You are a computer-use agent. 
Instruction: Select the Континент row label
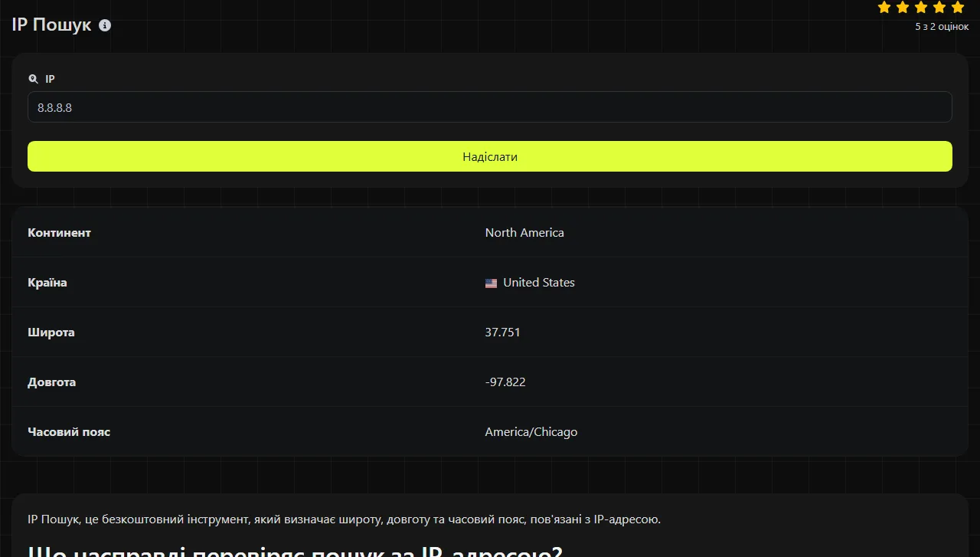(59, 233)
